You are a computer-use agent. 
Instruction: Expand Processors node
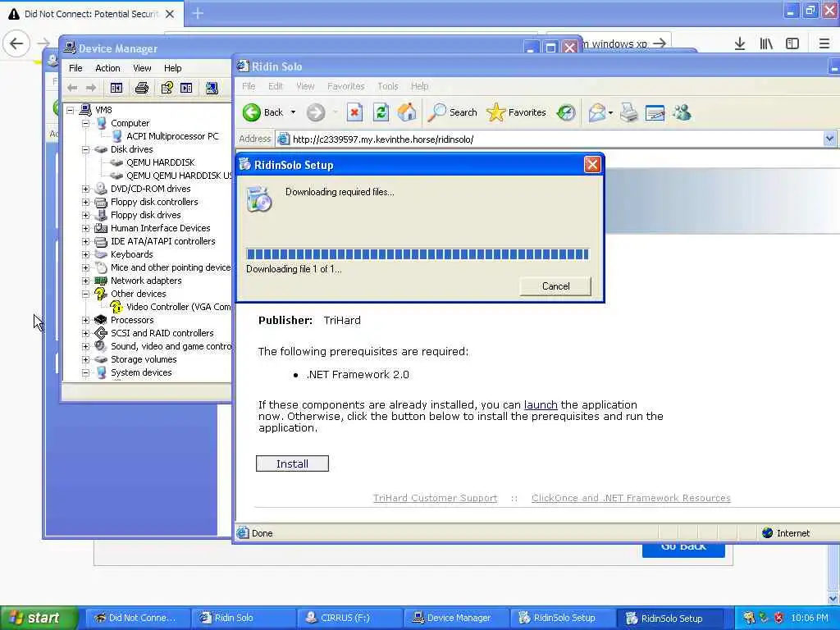pyautogui.click(x=85, y=321)
